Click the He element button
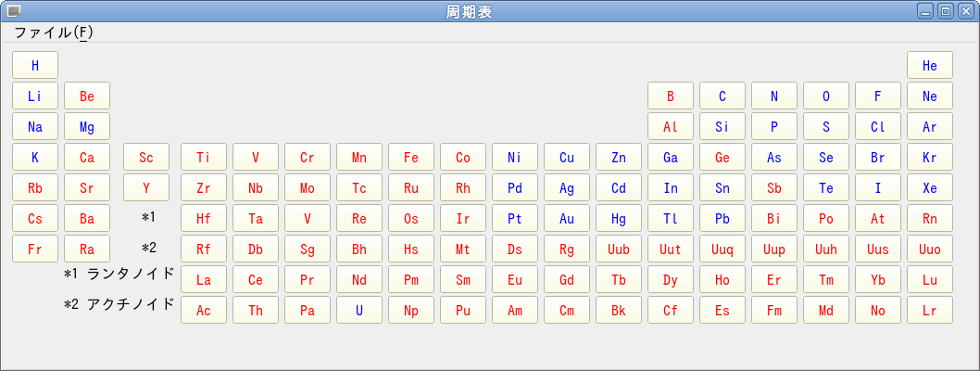Screen dimensions: 980x371 pyautogui.click(x=930, y=65)
